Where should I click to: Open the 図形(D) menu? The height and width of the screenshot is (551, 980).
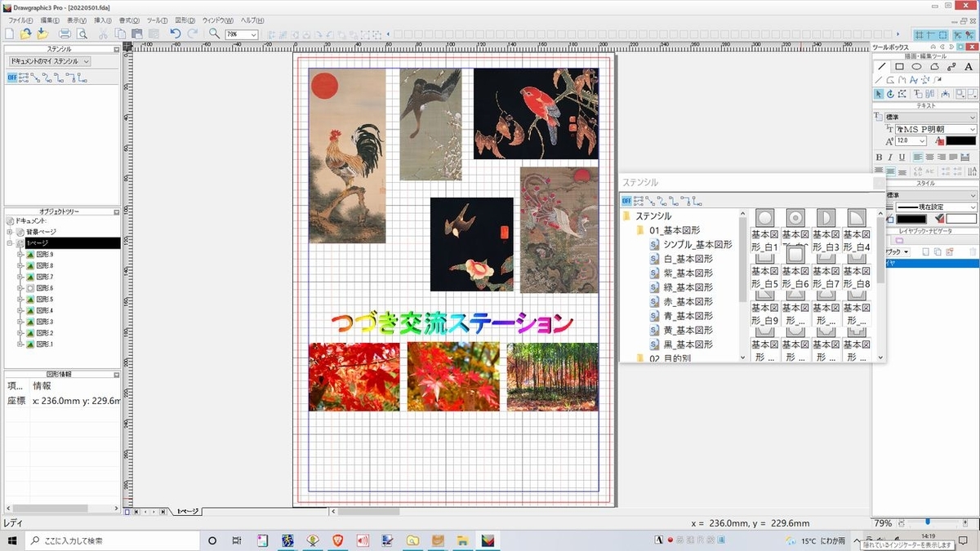185,20
